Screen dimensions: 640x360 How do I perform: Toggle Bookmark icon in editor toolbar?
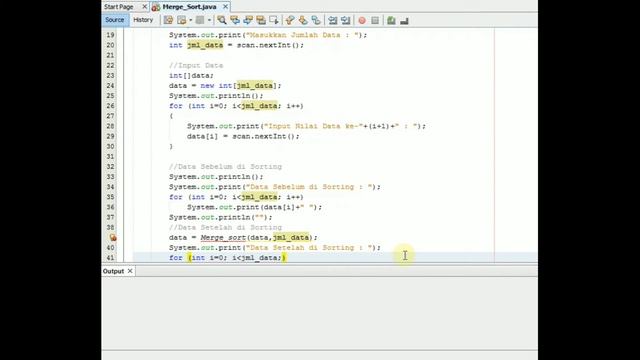coord(316,20)
